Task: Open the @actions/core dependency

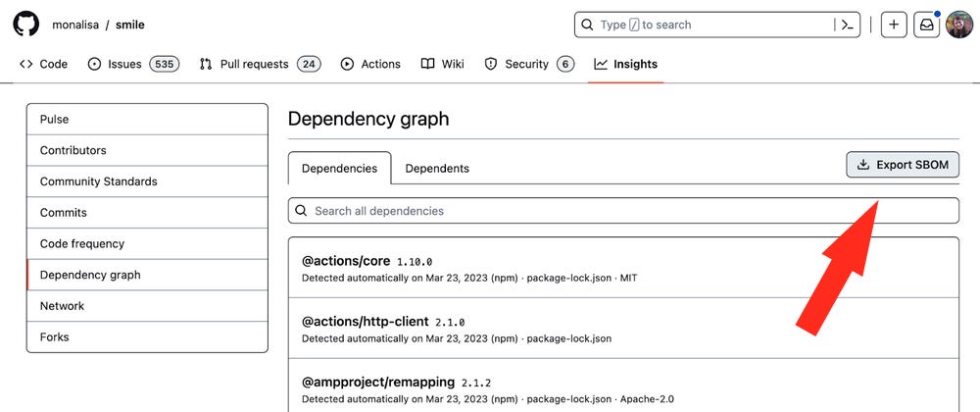Action: (x=346, y=261)
